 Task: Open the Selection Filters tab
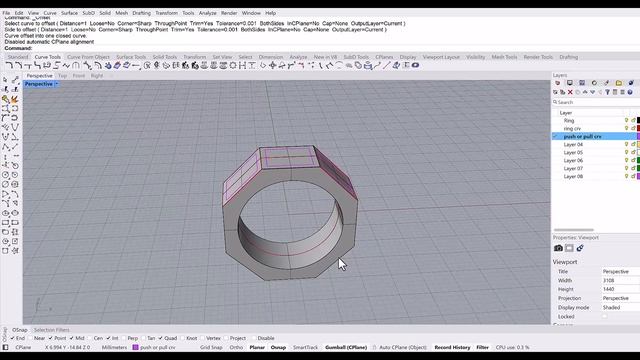click(x=51, y=330)
